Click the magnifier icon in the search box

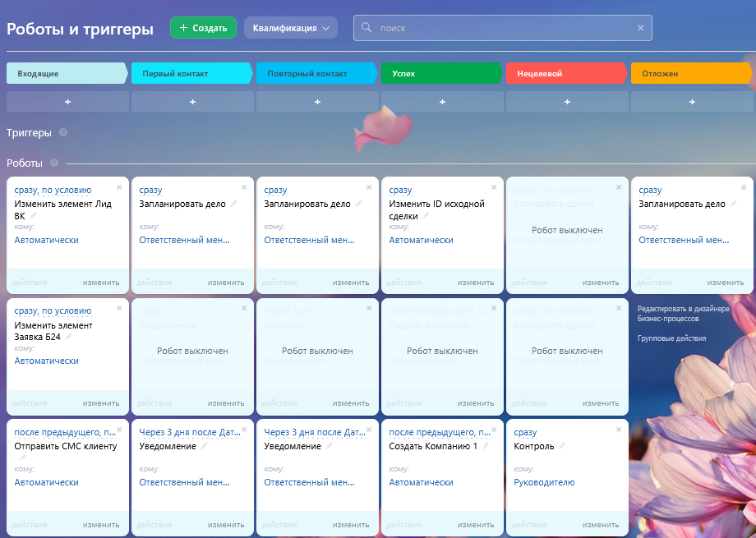point(366,27)
